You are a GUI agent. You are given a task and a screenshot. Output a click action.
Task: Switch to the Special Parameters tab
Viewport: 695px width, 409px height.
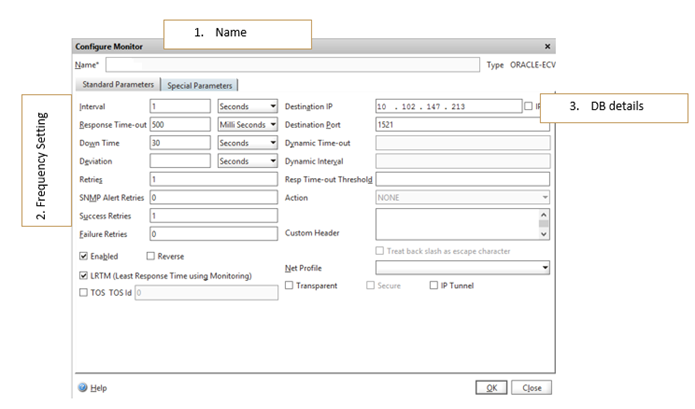tap(200, 85)
